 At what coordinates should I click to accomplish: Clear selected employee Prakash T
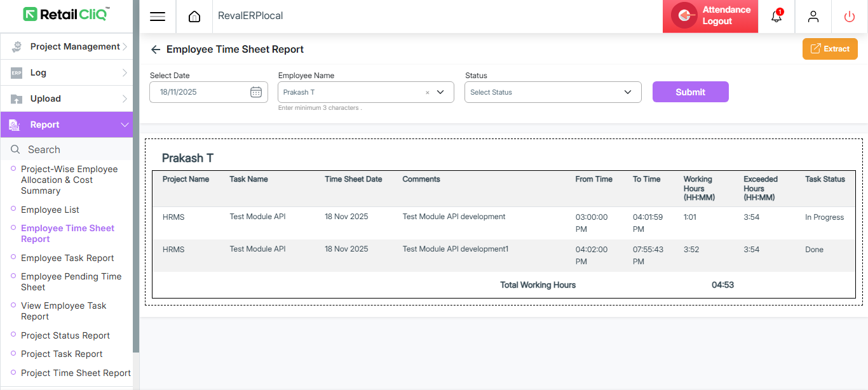(x=428, y=93)
